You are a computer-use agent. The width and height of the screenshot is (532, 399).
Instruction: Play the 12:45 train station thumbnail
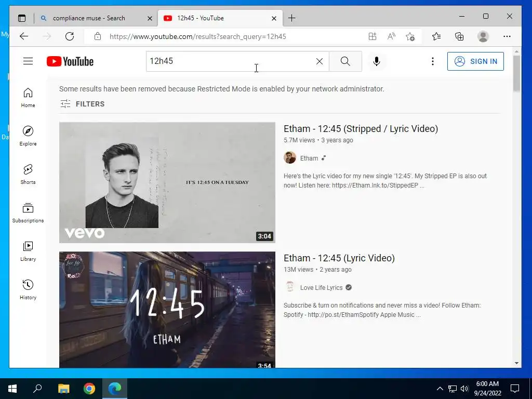tap(167, 310)
